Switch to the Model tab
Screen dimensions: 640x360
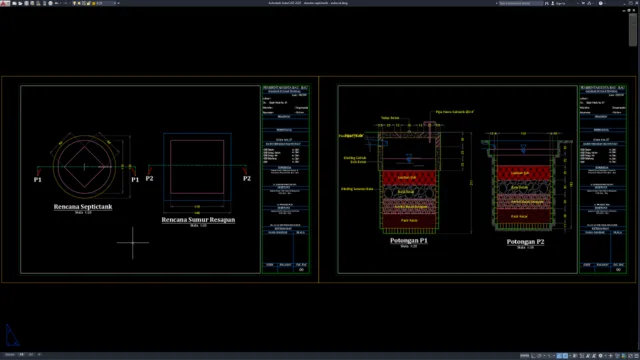(x=10, y=355)
